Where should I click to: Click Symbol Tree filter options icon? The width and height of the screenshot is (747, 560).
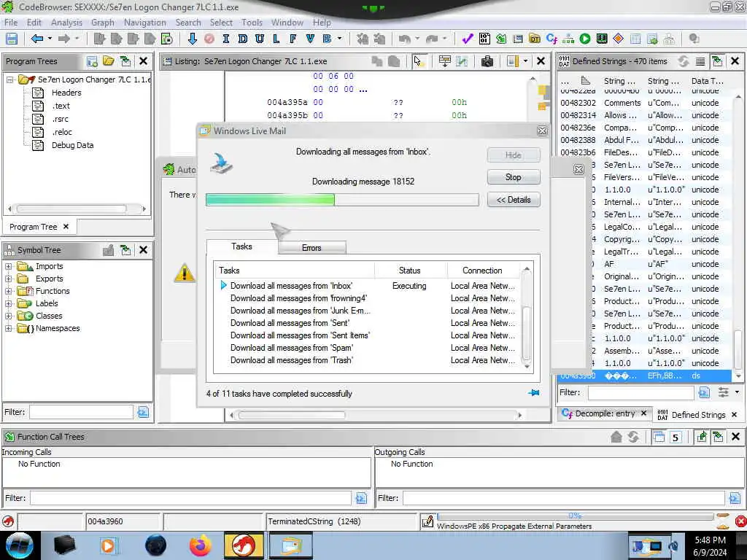click(143, 413)
